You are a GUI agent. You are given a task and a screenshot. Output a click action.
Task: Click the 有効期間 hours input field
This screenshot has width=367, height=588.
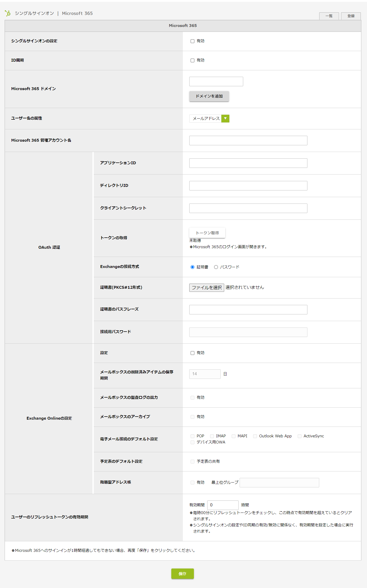click(x=223, y=505)
